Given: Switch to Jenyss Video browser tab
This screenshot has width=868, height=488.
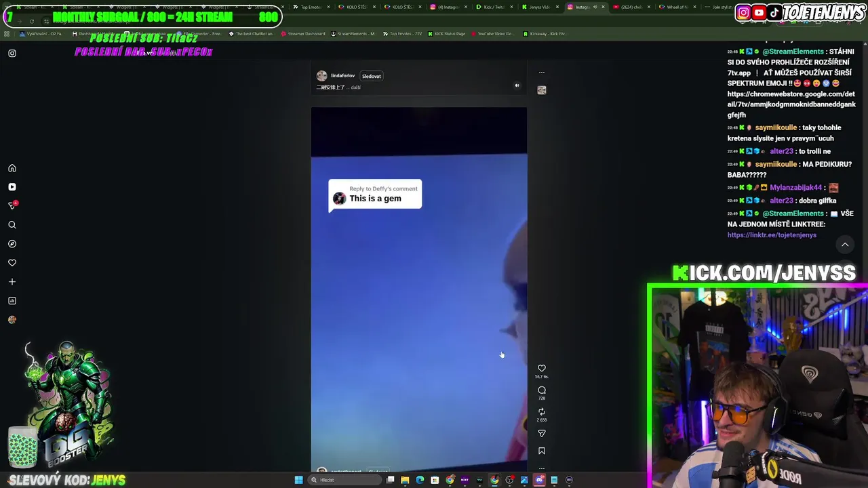Looking at the screenshot, I should 539,7.
